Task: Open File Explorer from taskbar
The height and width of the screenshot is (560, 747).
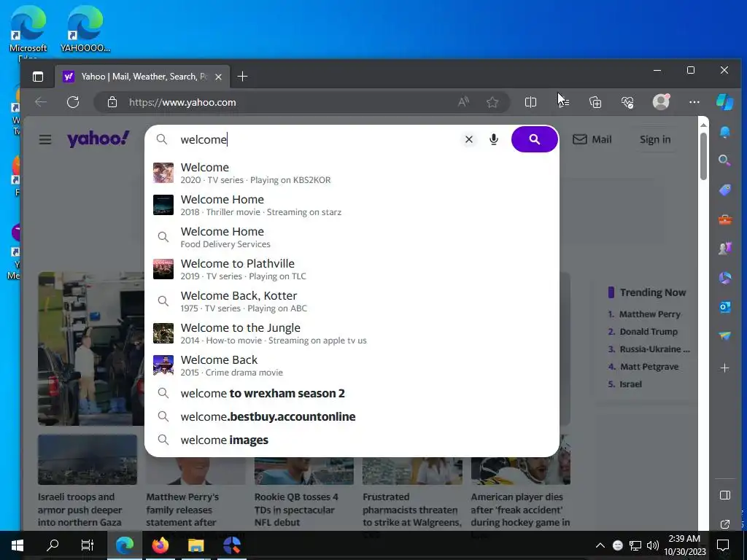Action: (196, 545)
